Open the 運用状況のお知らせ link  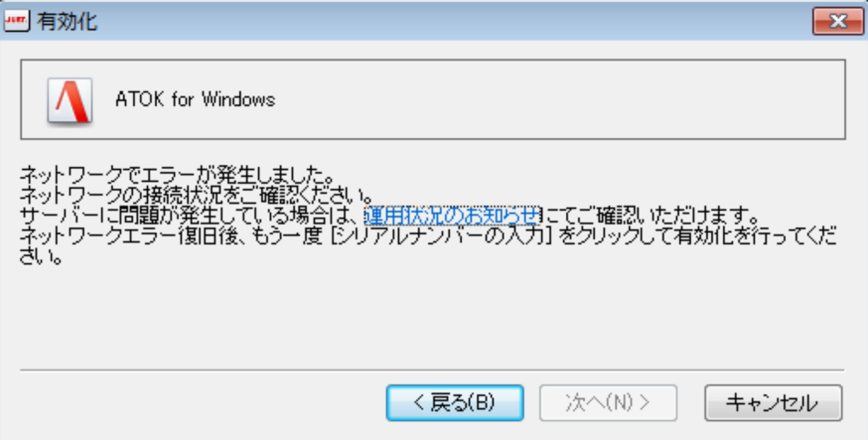coord(452,216)
